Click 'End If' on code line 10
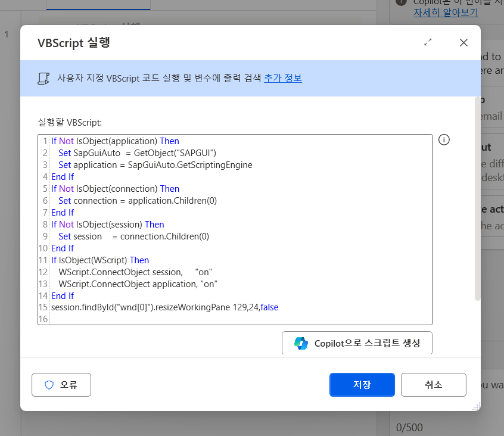This screenshot has width=504, height=436. pos(63,248)
